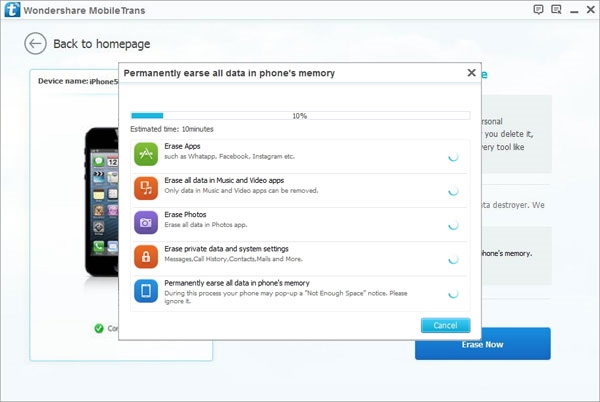Click the green connected checkmark icon

(x=99, y=328)
